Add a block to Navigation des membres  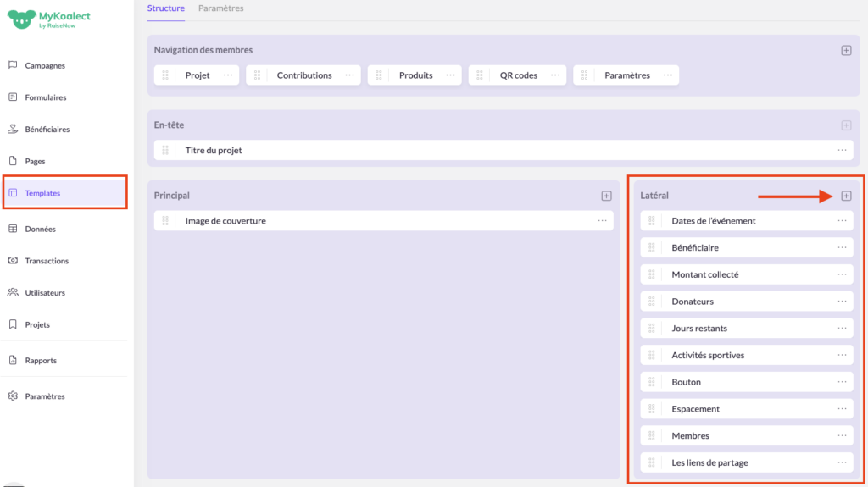pyautogui.click(x=846, y=50)
